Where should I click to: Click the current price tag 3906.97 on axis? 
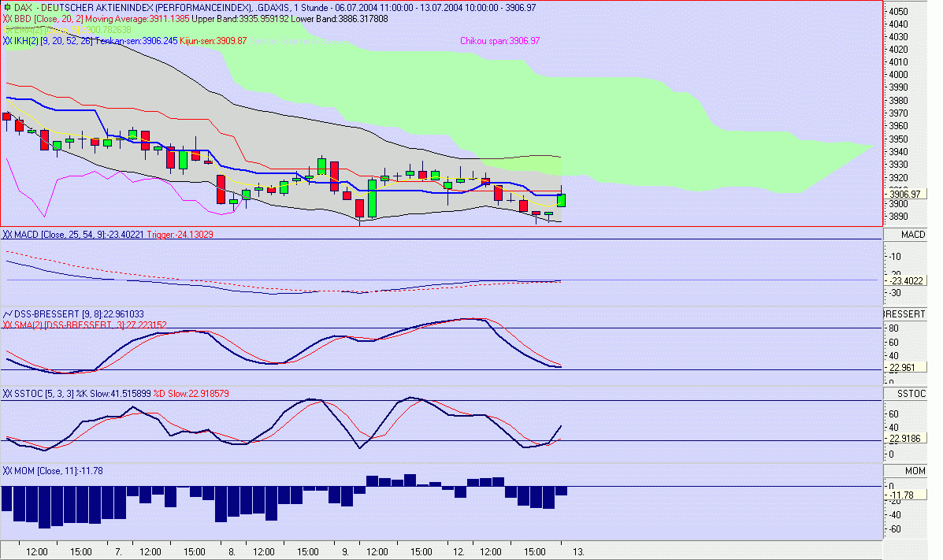click(x=905, y=194)
